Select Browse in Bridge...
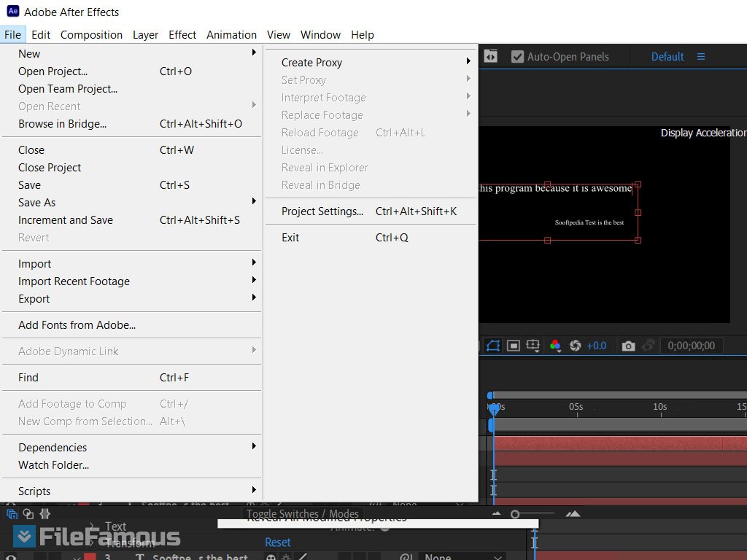Image resolution: width=747 pixels, height=560 pixels. (x=132, y=124)
